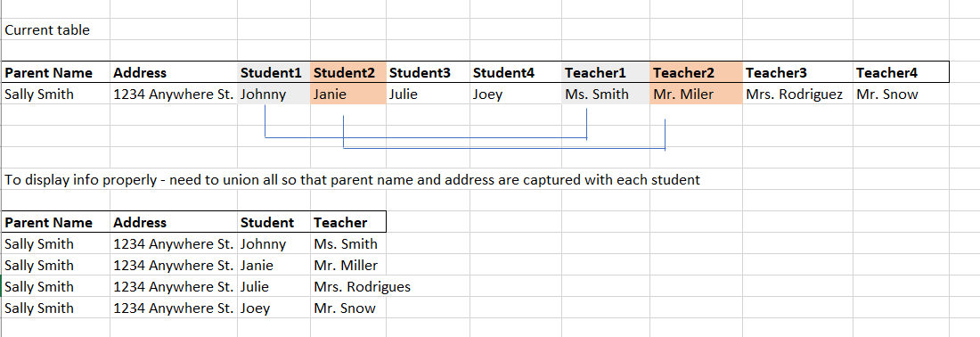Viewport: 980px width, 337px height.
Task: Click the Student4 column header cell
Action: 515,72
